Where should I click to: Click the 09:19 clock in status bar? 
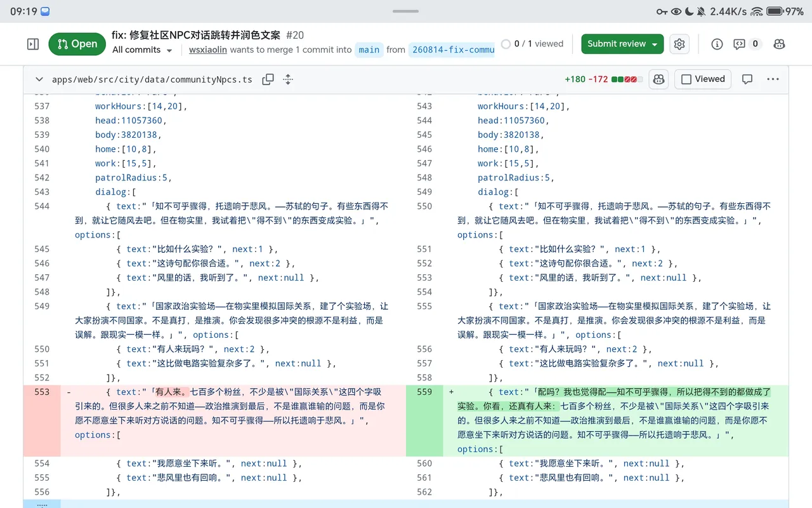click(x=22, y=11)
